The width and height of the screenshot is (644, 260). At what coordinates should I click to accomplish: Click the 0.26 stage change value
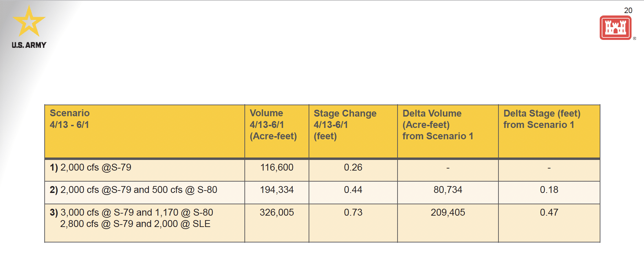[x=353, y=167]
